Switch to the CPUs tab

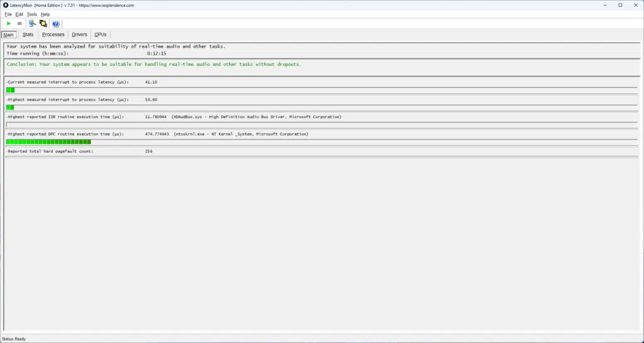coord(101,35)
